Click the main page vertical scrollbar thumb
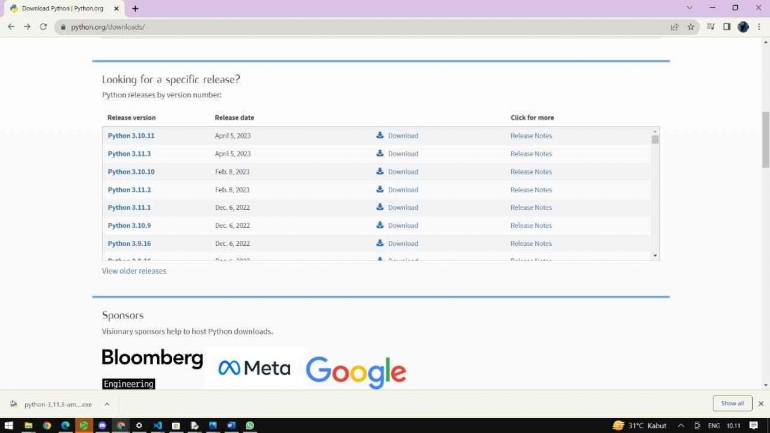Image resolution: width=770 pixels, height=433 pixels. pyautogui.click(x=765, y=139)
